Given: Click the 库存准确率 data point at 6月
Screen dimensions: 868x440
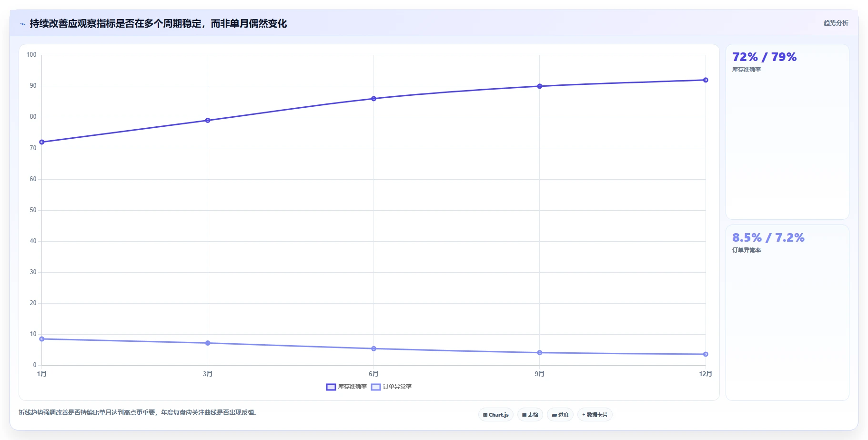Looking at the screenshot, I should pos(373,99).
